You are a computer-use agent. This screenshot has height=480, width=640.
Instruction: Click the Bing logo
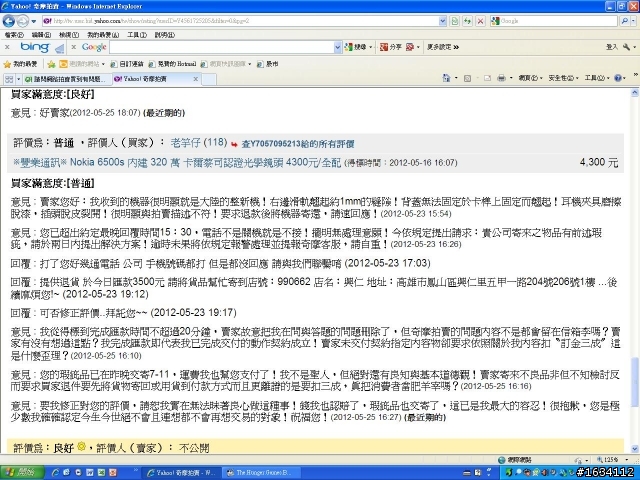35,47
